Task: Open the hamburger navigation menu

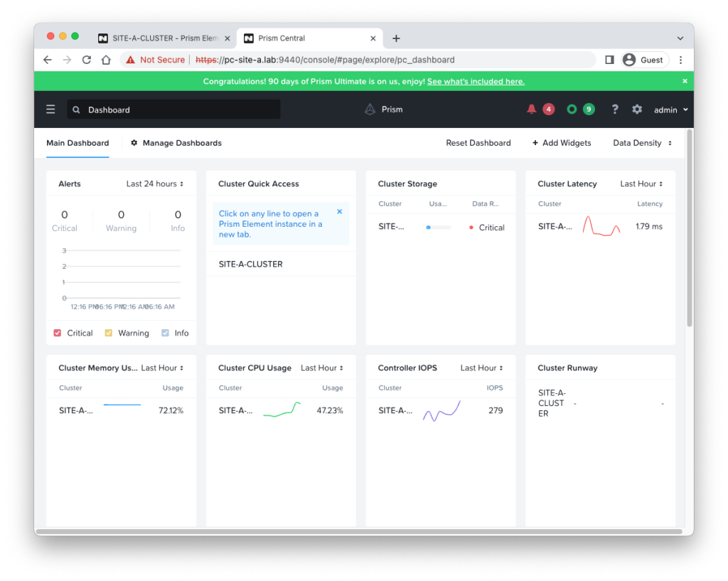Action: 50,110
